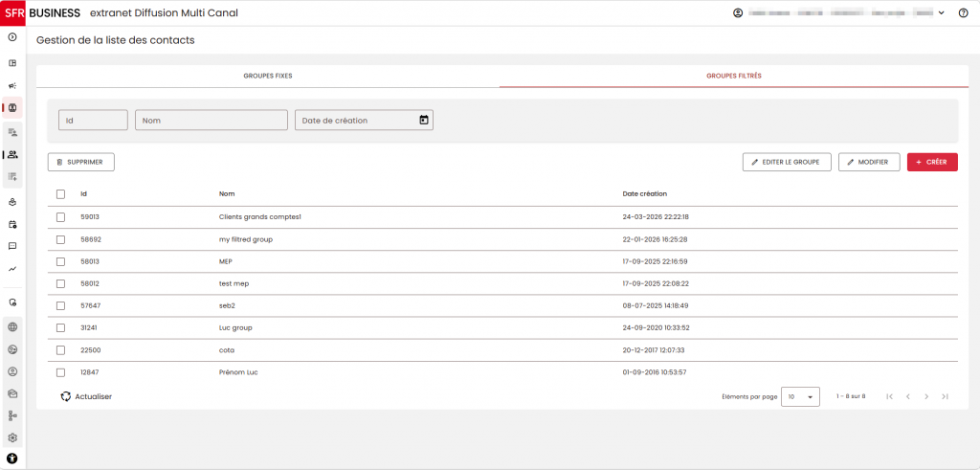The height and width of the screenshot is (470, 980).
Task: Switch to the Groupes fixes tab
Action: (268, 76)
